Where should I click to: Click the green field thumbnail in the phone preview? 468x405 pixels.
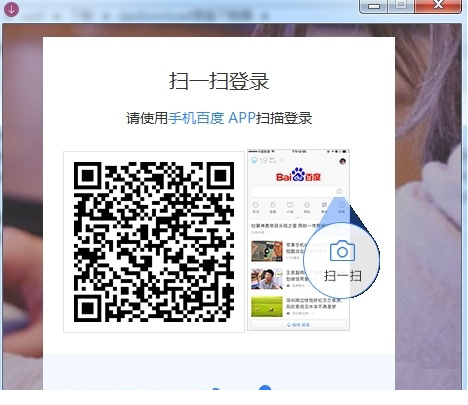click(x=267, y=306)
